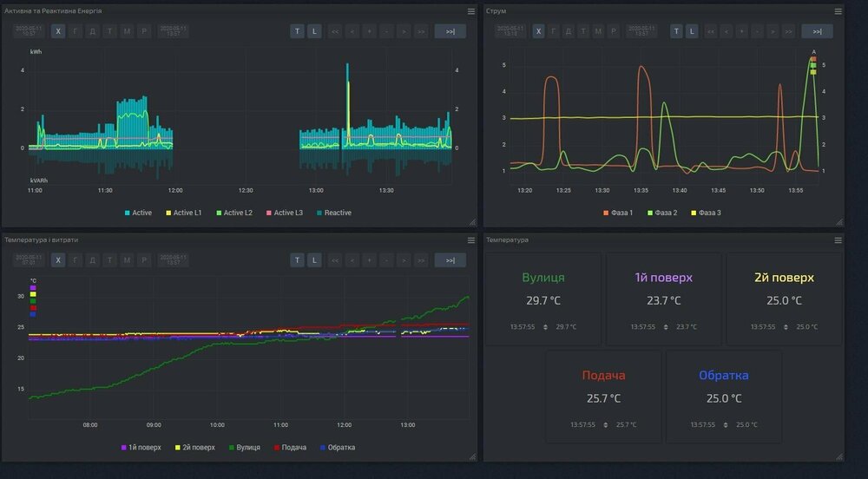Screen dimensions: 868x479
Task: Toggle the Фаза 2 series legend
Action: (x=662, y=213)
